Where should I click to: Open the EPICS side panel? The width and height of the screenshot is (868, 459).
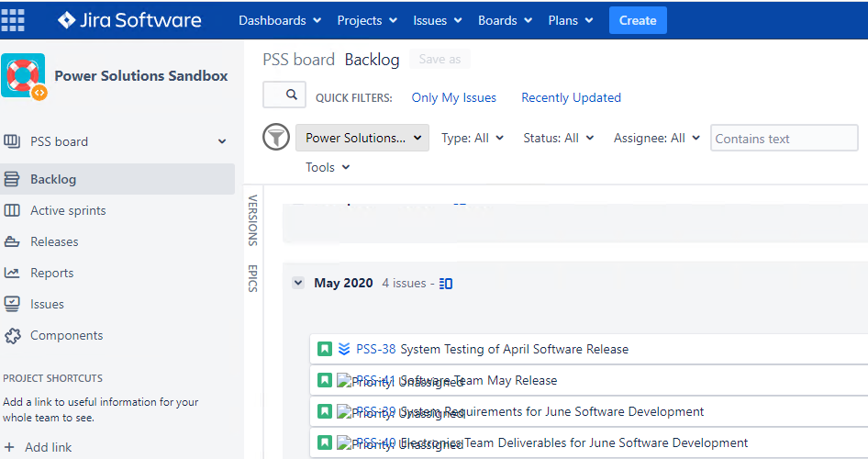click(x=253, y=278)
